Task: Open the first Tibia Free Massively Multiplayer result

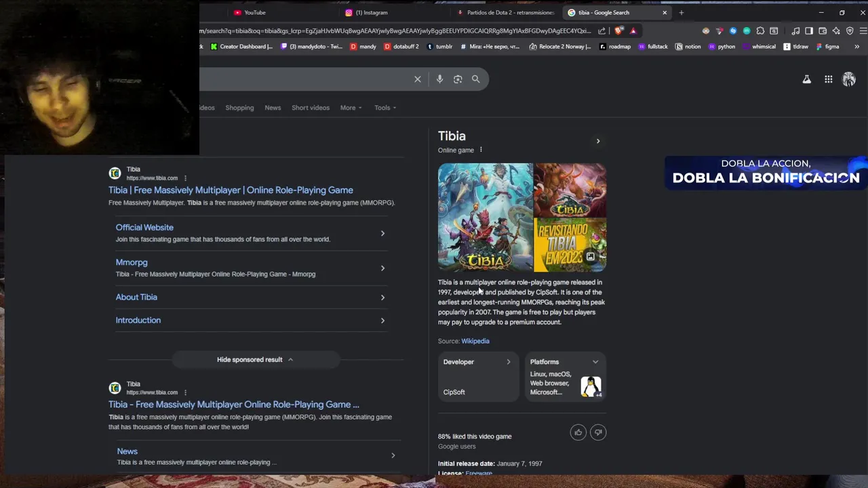Action: coord(231,190)
